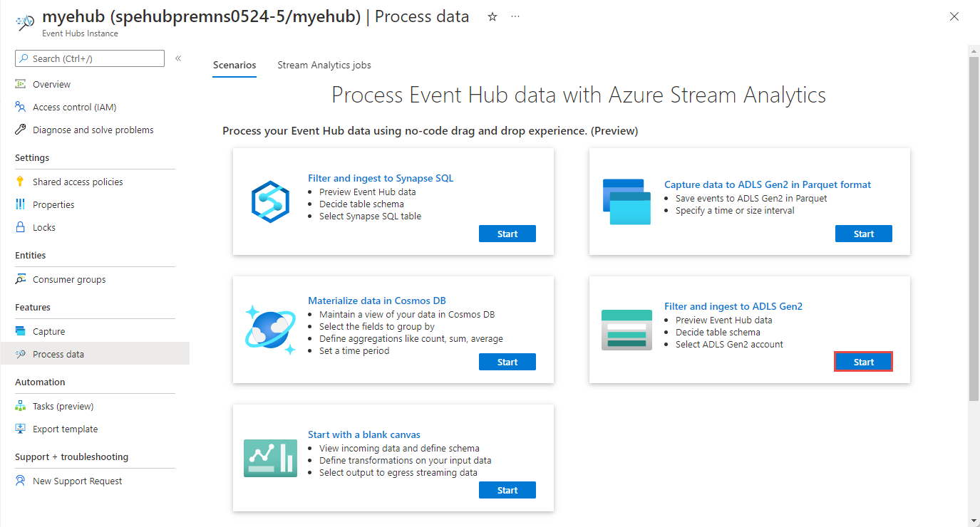Open the more options ellipsis in header
This screenshot has width=980, height=527.
515,17
